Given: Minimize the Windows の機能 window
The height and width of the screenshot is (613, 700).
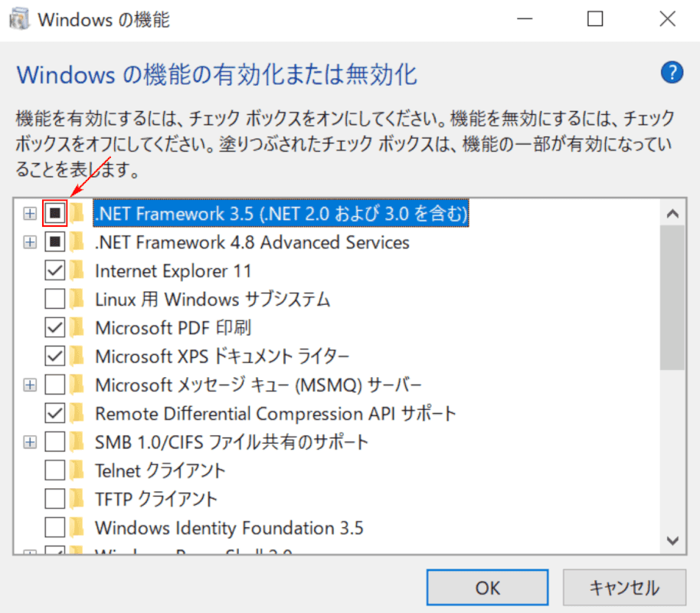Looking at the screenshot, I should click(525, 19).
